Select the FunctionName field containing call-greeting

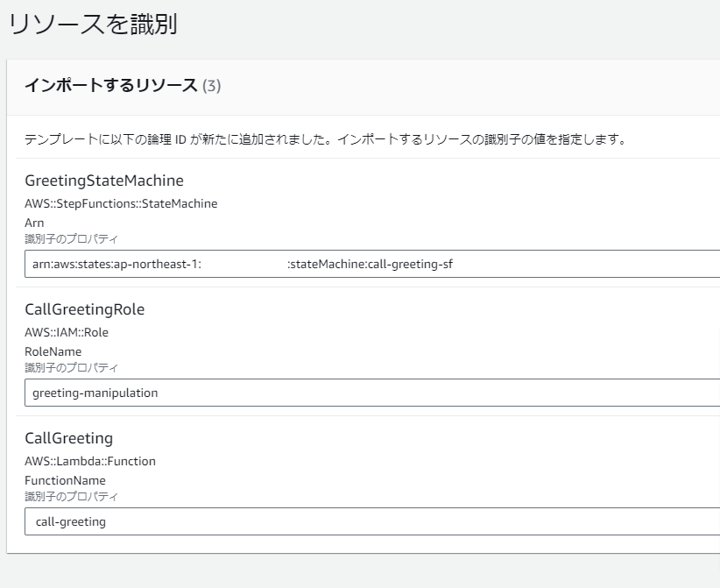tap(372, 521)
